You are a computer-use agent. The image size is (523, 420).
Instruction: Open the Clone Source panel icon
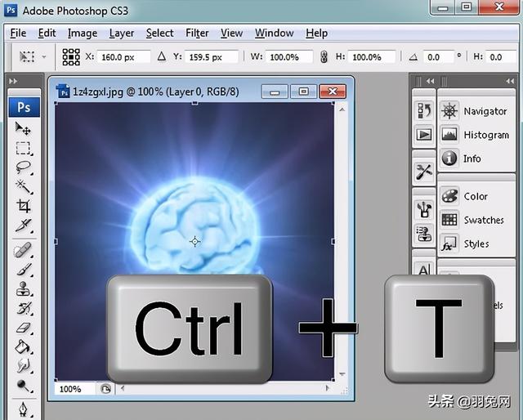click(424, 233)
